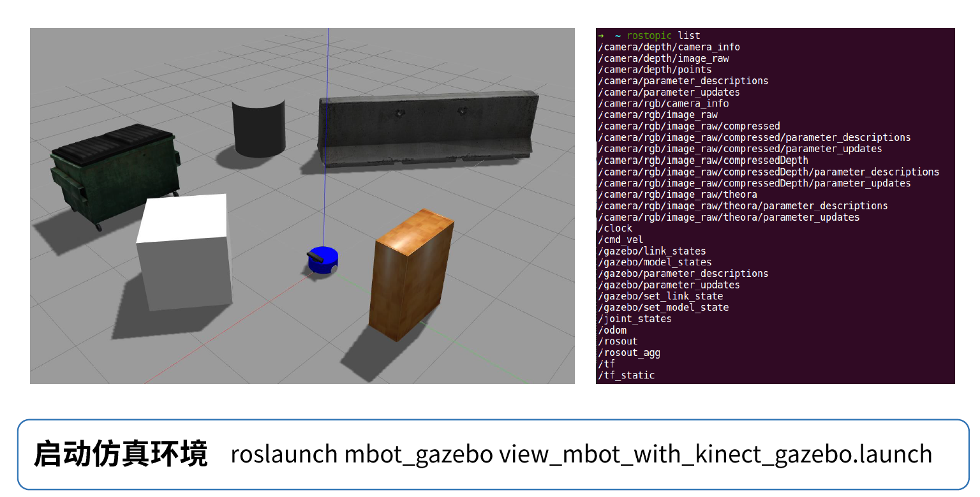This screenshot has width=980, height=497.
Task: Select the /cmd_vel topic line
Action: 621,240
